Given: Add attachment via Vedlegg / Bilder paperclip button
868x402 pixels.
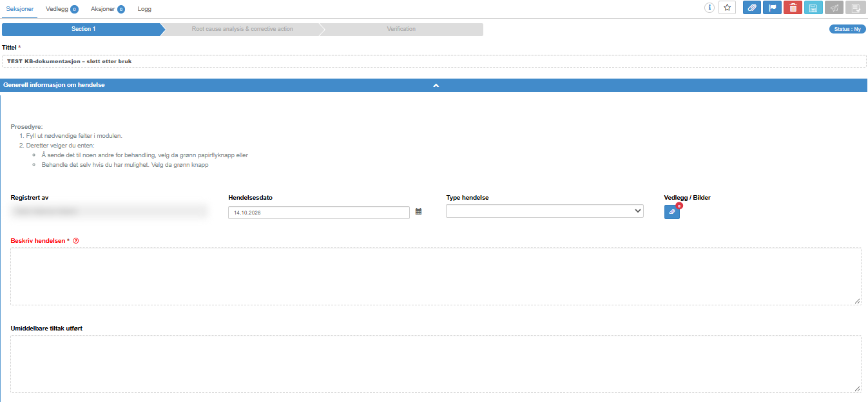Looking at the screenshot, I should point(672,211).
